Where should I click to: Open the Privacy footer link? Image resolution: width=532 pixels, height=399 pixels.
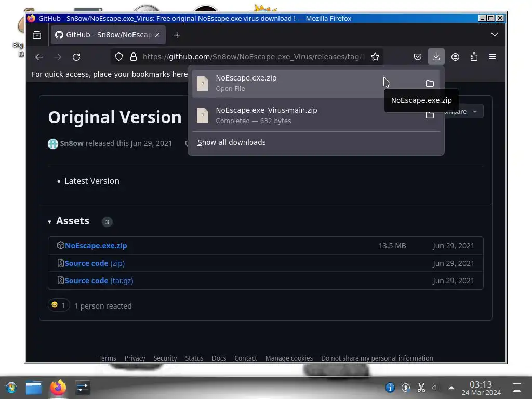(x=135, y=358)
